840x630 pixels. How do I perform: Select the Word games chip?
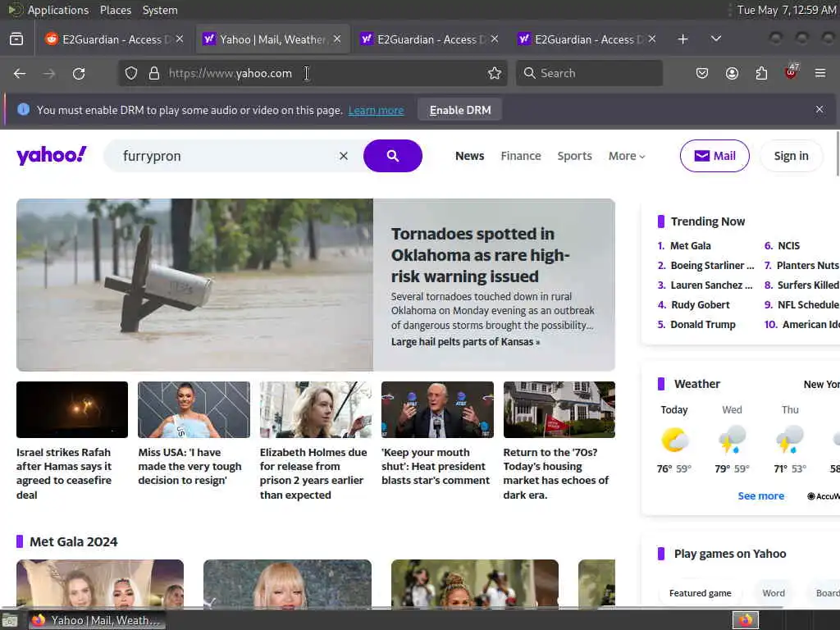(774, 593)
